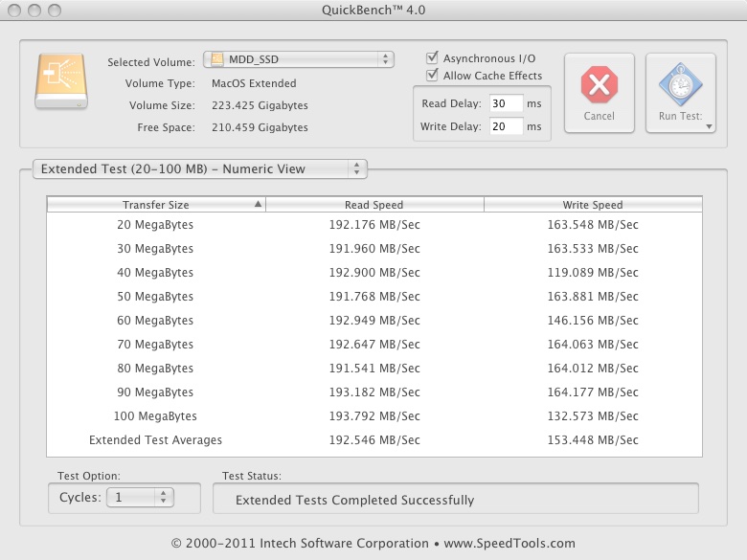Sort by the Transfer Size column header
The height and width of the screenshot is (560, 747).
(156, 205)
